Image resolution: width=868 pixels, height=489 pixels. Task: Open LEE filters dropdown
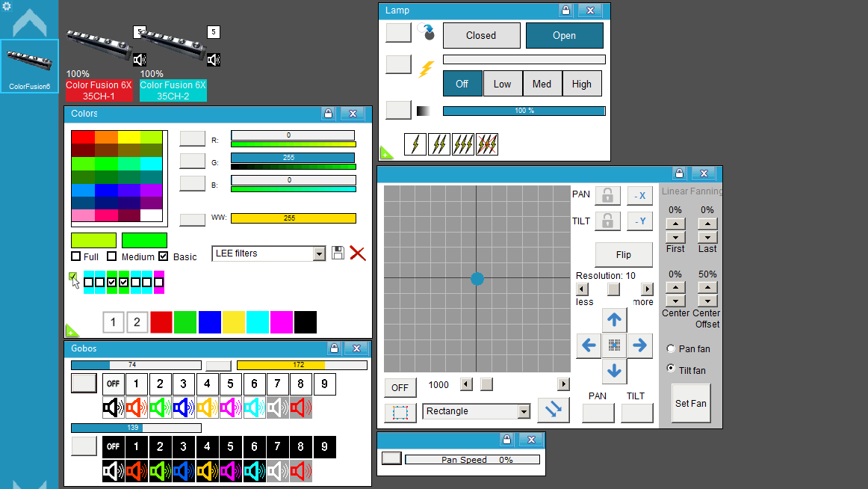(x=319, y=253)
